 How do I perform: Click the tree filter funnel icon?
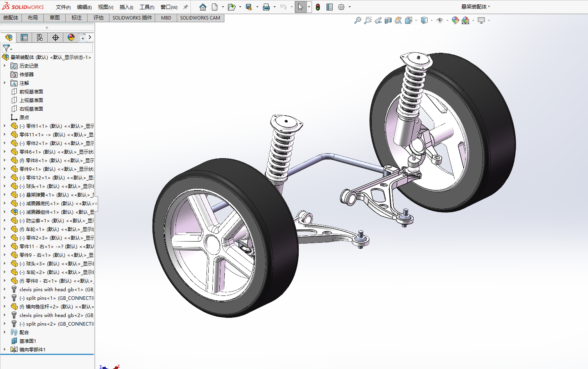6,48
